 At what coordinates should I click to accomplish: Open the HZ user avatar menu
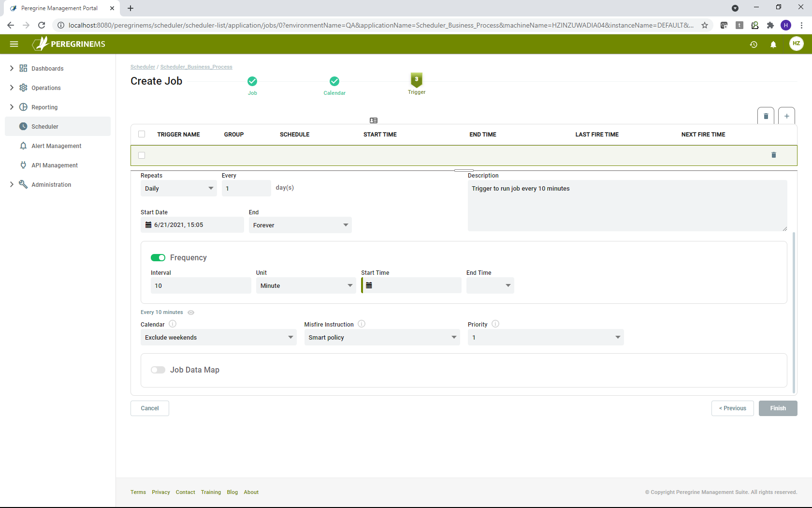[796, 44]
